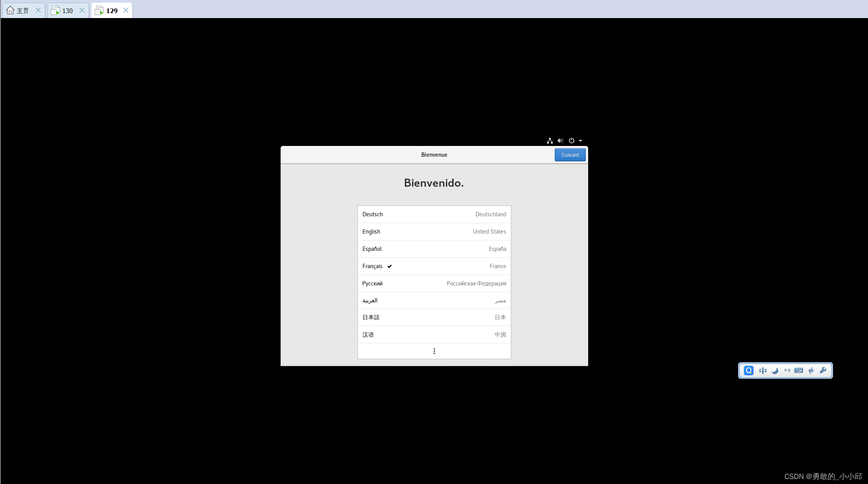This screenshot has width=868, height=484.
Task: Click the Suivant button to proceed
Action: pyautogui.click(x=569, y=154)
